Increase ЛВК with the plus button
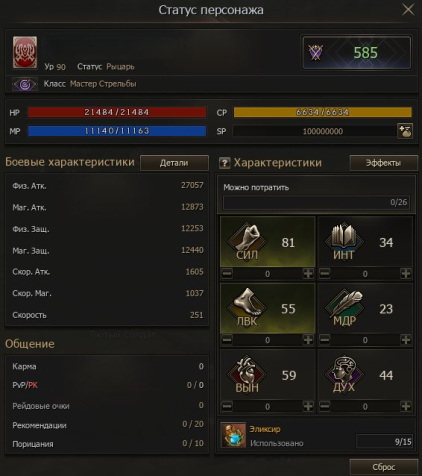The image size is (422, 476). coord(308,340)
